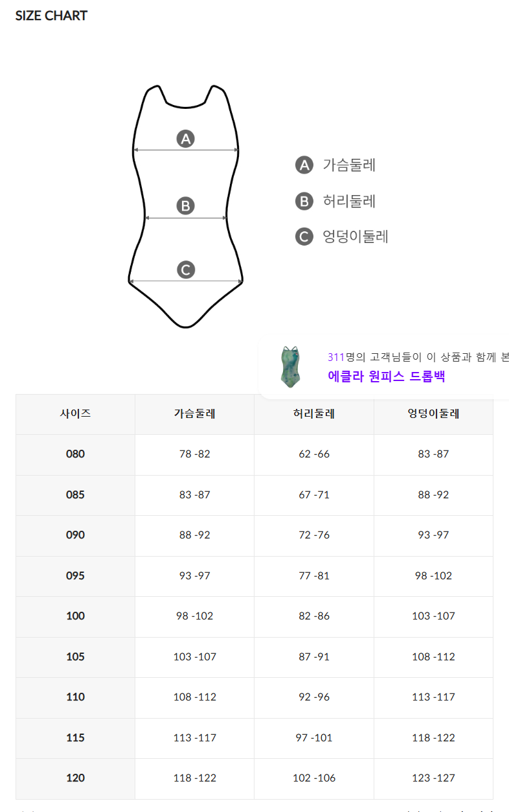Click the circled A marker on swimsuit diagram

coord(186,139)
